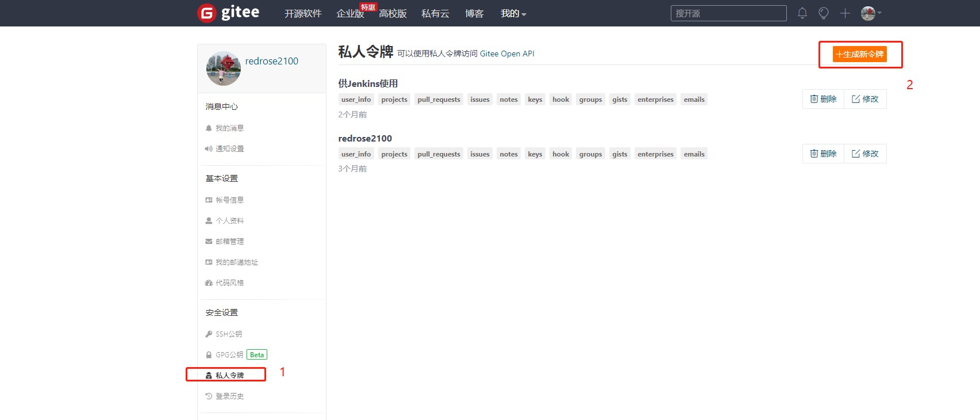
Task: Edit the 供Jenkins使用 token
Action: (x=865, y=99)
